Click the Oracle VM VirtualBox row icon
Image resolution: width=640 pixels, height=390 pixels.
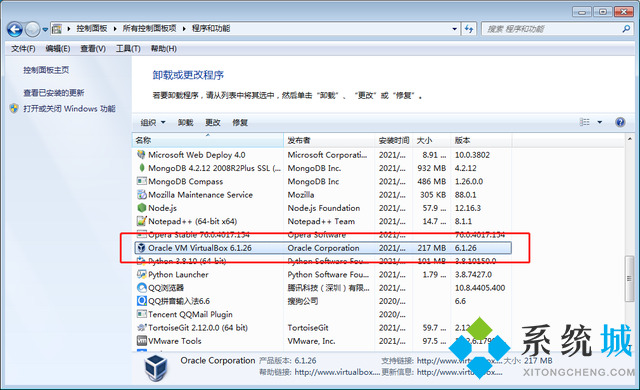141,248
